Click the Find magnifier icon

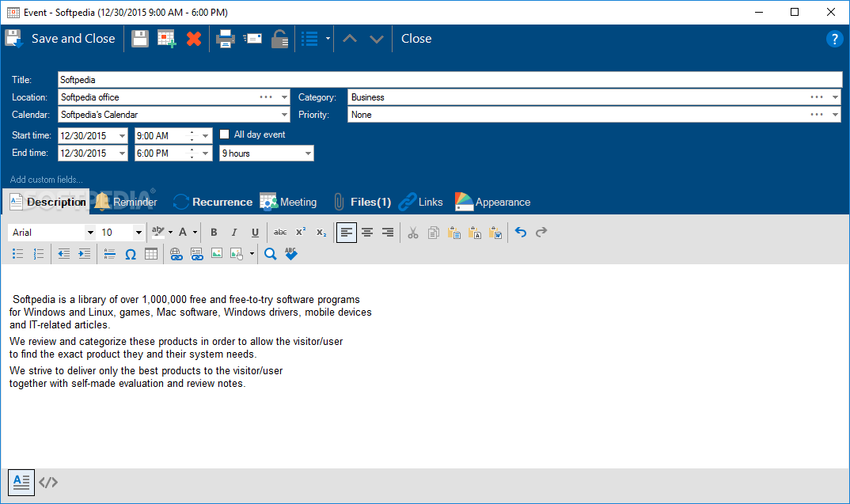click(270, 254)
